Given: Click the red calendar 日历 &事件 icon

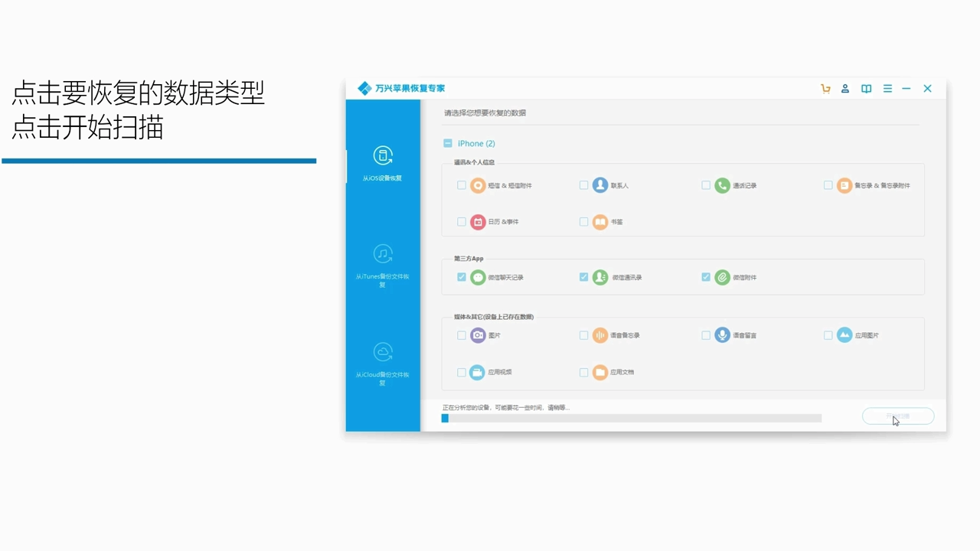Looking at the screenshot, I should coord(478,222).
